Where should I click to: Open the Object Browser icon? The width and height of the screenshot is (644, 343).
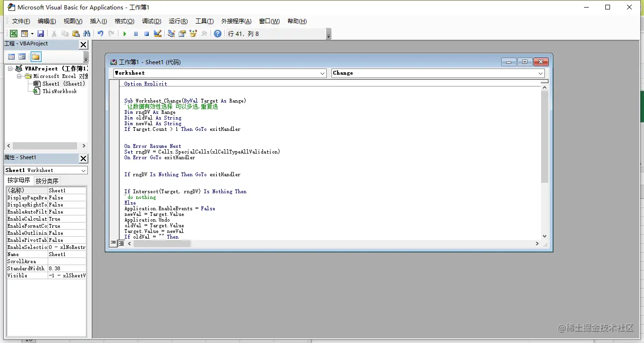193,34
